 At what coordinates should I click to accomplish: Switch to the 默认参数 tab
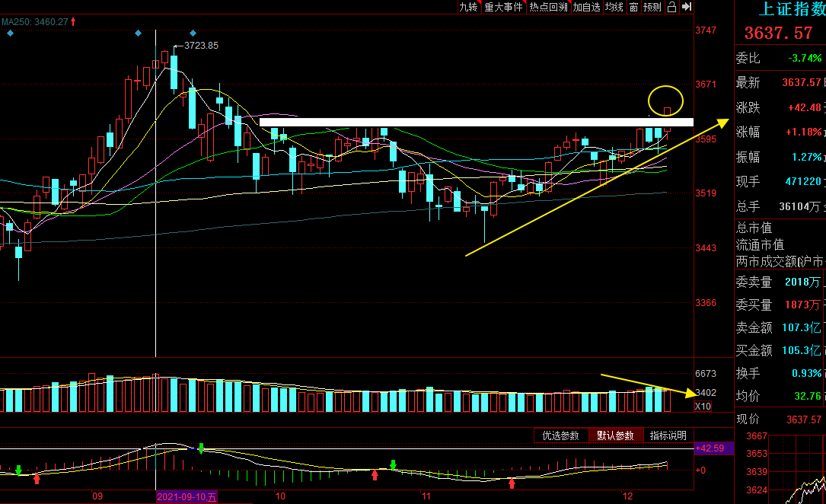pyautogui.click(x=615, y=435)
